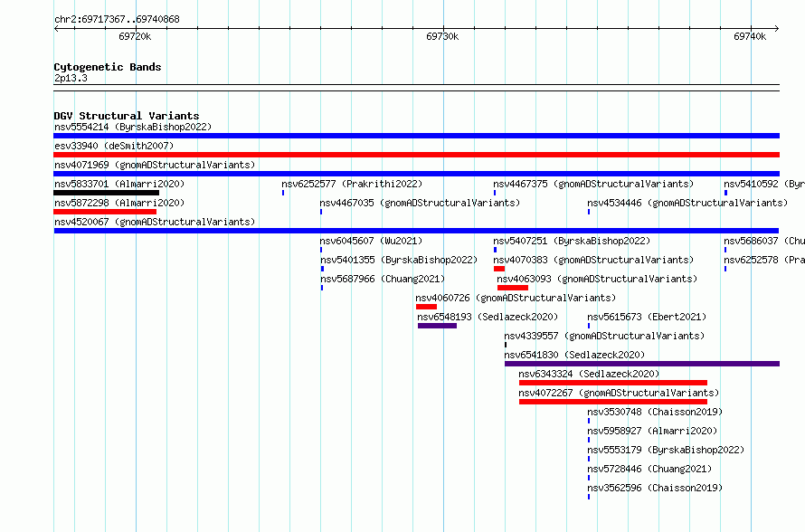Open variant nsv5687966 (Chuang2021)
Image resolution: width=805 pixels, height=532 pixels.
tap(383, 279)
